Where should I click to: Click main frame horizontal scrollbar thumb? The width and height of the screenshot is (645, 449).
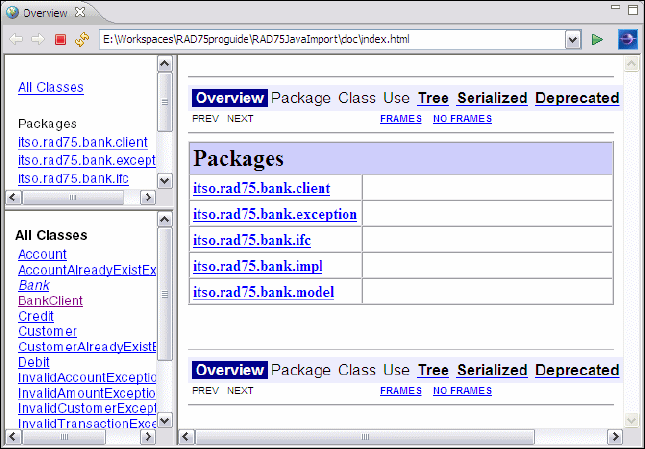point(365,437)
